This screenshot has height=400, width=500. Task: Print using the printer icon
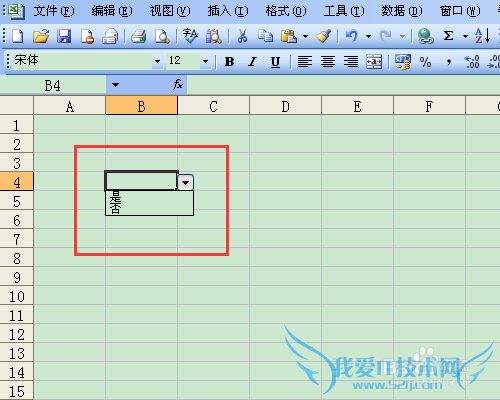pyautogui.click(x=139, y=36)
